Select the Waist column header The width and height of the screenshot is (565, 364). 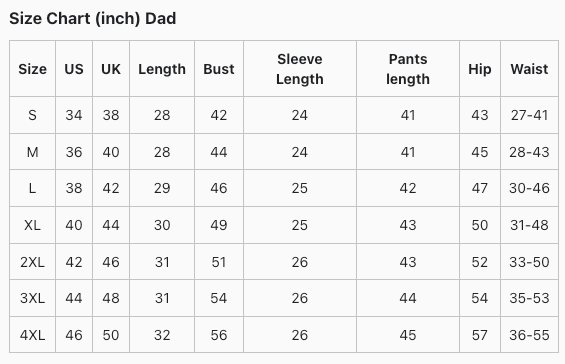(x=529, y=69)
